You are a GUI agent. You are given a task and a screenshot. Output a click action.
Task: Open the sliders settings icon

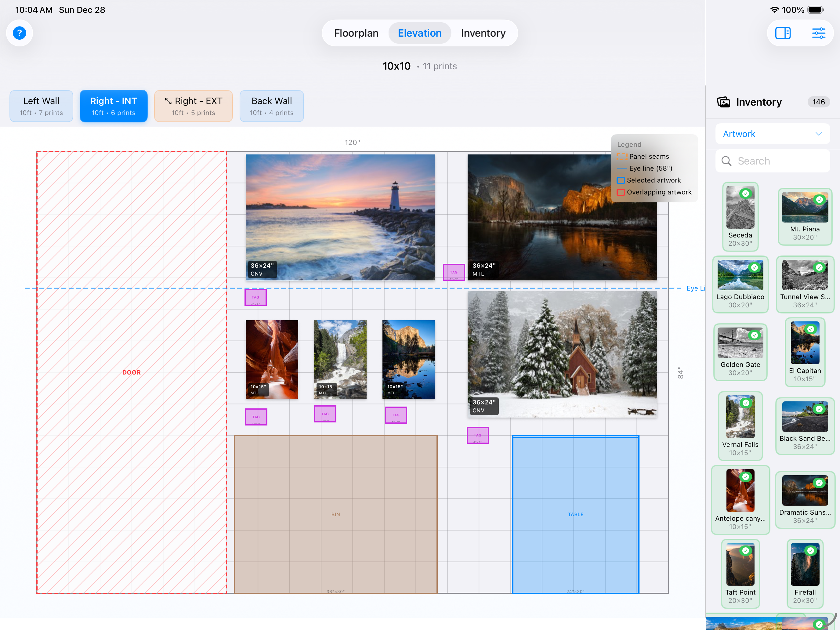[818, 33]
